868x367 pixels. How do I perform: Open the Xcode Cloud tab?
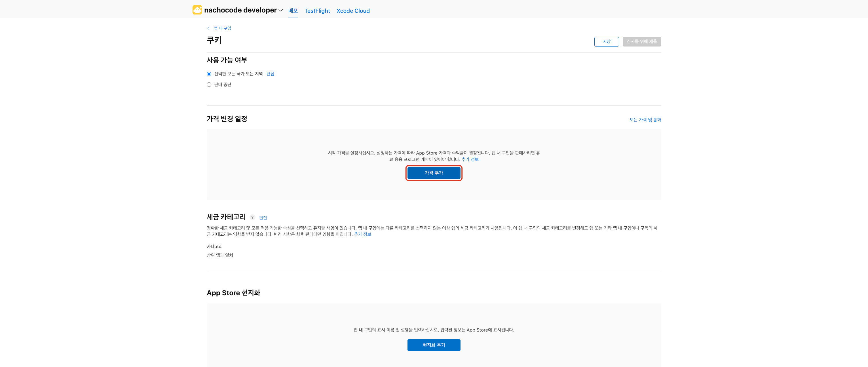click(353, 11)
